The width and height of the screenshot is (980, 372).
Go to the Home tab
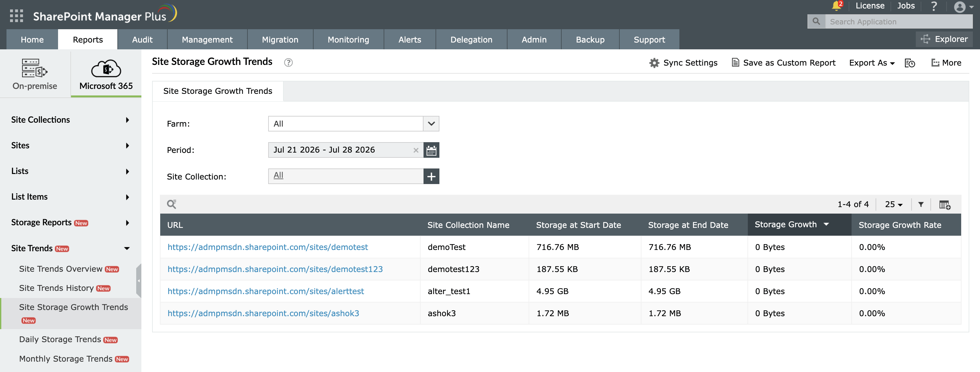(x=32, y=40)
